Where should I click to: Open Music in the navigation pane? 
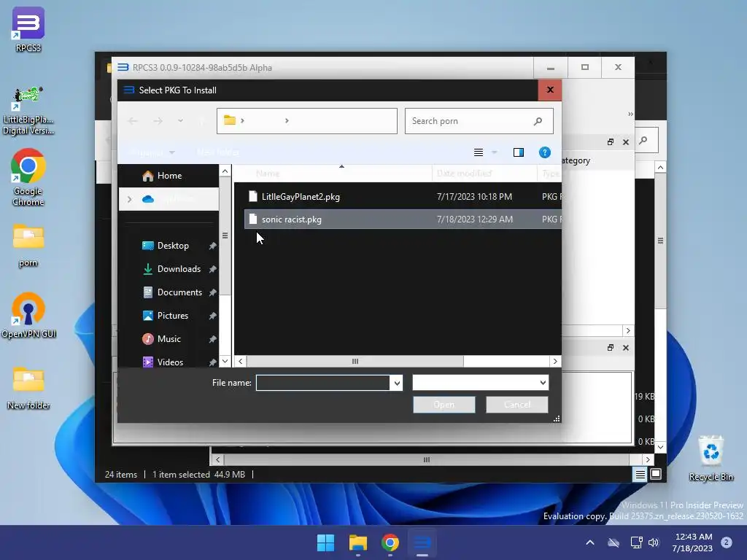(x=169, y=339)
